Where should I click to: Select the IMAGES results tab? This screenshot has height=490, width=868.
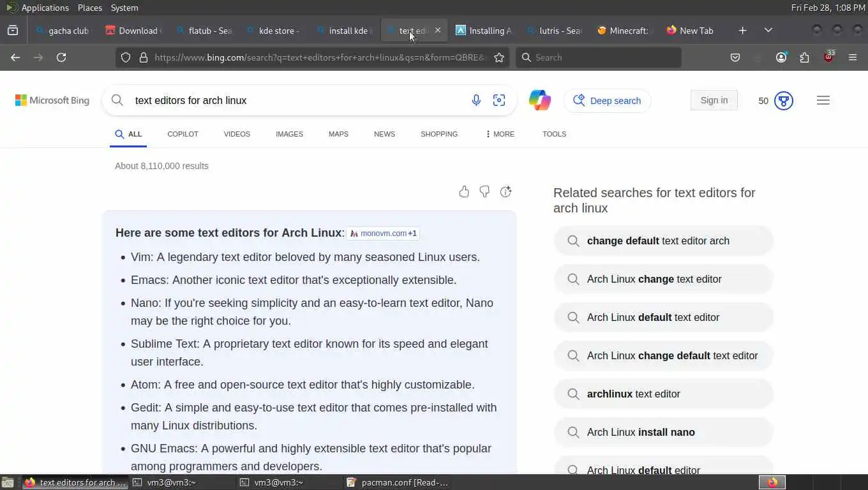tap(289, 134)
